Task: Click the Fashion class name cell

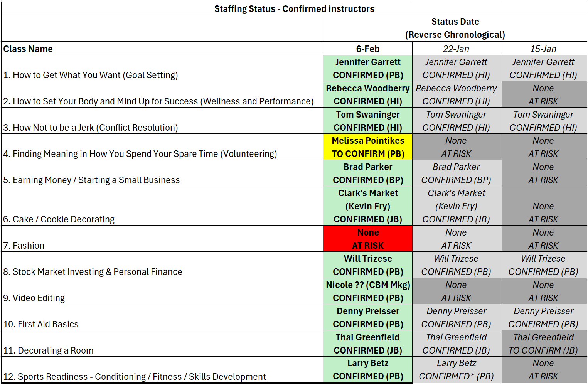Action: (162, 239)
